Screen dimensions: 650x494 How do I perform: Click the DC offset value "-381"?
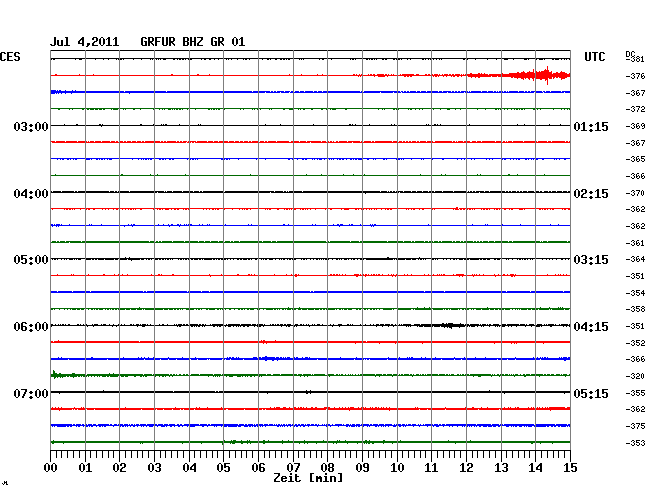pyautogui.click(x=636, y=59)
